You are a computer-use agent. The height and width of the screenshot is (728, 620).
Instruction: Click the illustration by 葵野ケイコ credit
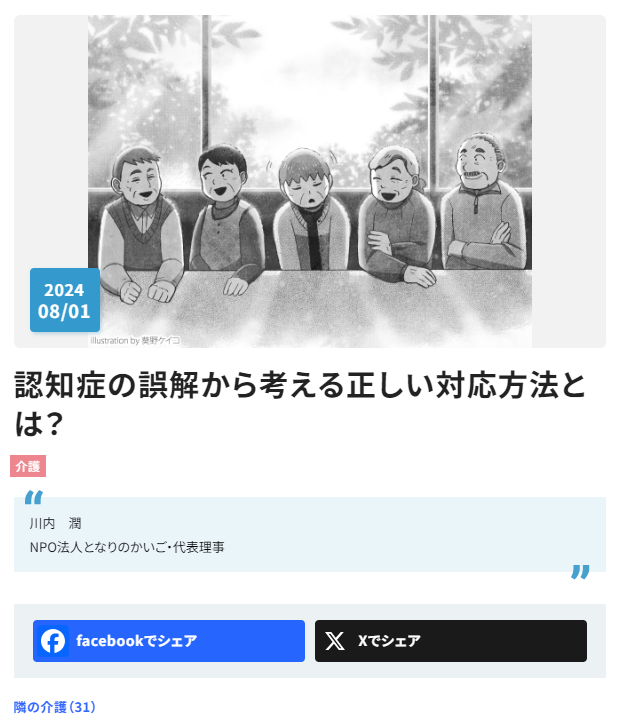tap(135, 341)
